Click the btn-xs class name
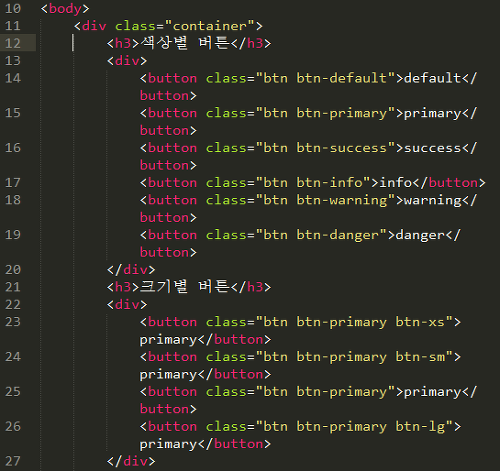This screenshot has height=471, width=500. pyautogui.click(x=420, y=322)
